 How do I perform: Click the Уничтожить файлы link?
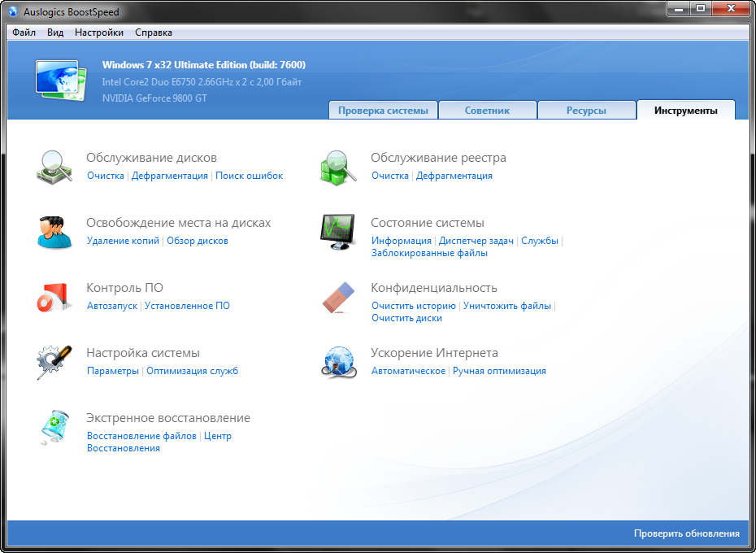click(x=506, y=306)
